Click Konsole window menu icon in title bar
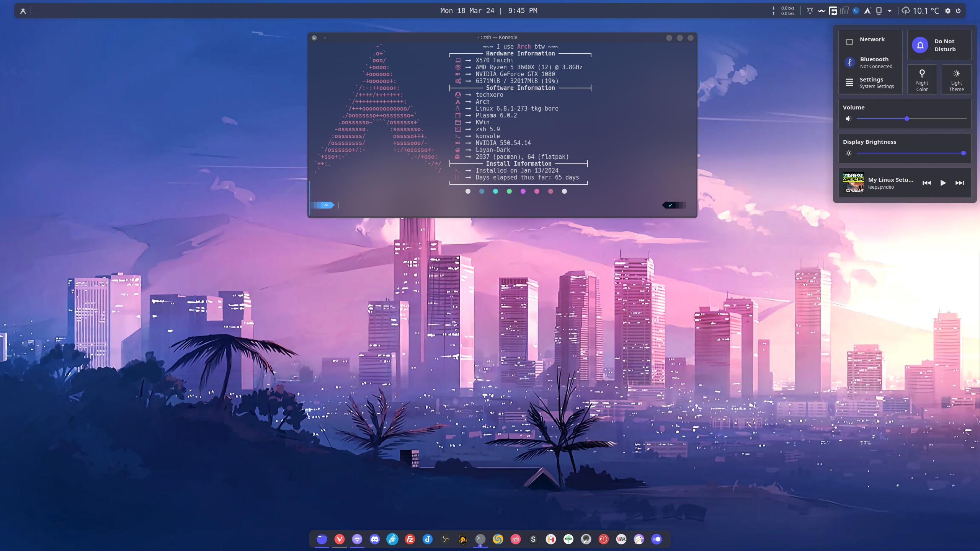Viewport: 980px width, 551px height. click(314, 37)
